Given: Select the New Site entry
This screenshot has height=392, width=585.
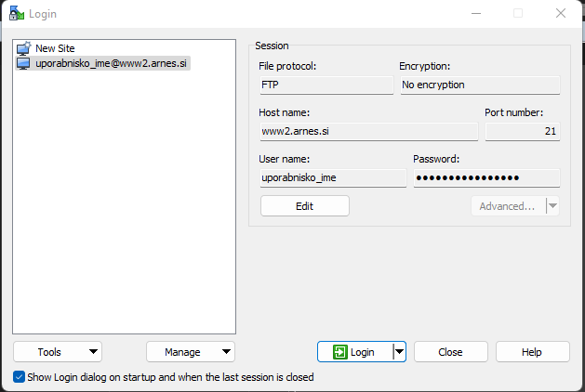Looking at the screenshot, I should 55,48.
